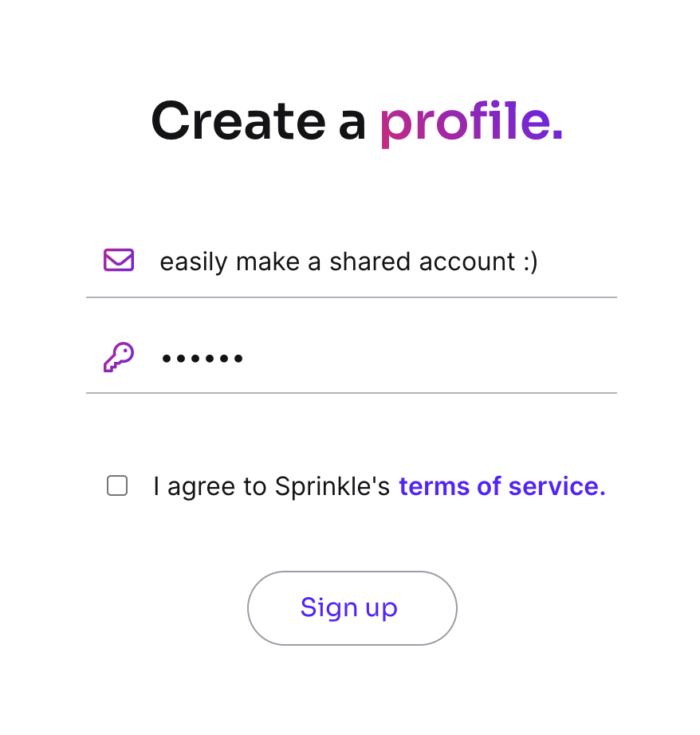The height and width of the screenshot is (735, 700).
Task: Open the terms of service link
Action: click(x=501, y=486)
